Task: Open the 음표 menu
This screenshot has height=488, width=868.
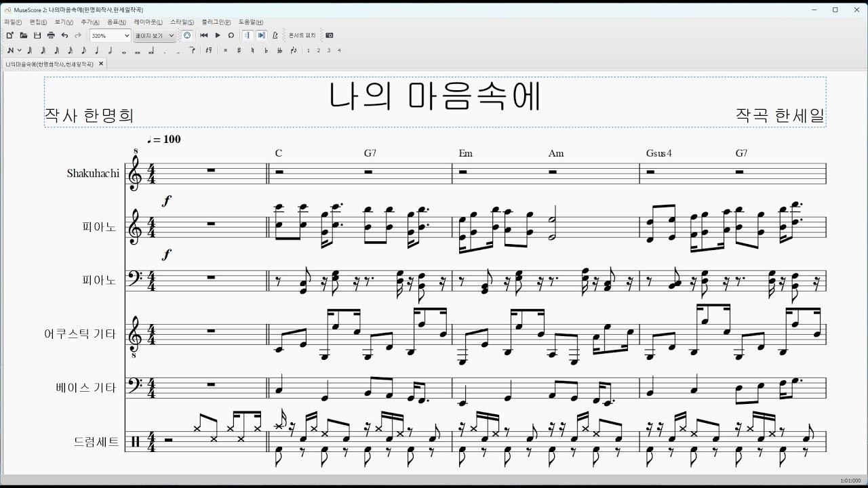Action: pos(117,22)
